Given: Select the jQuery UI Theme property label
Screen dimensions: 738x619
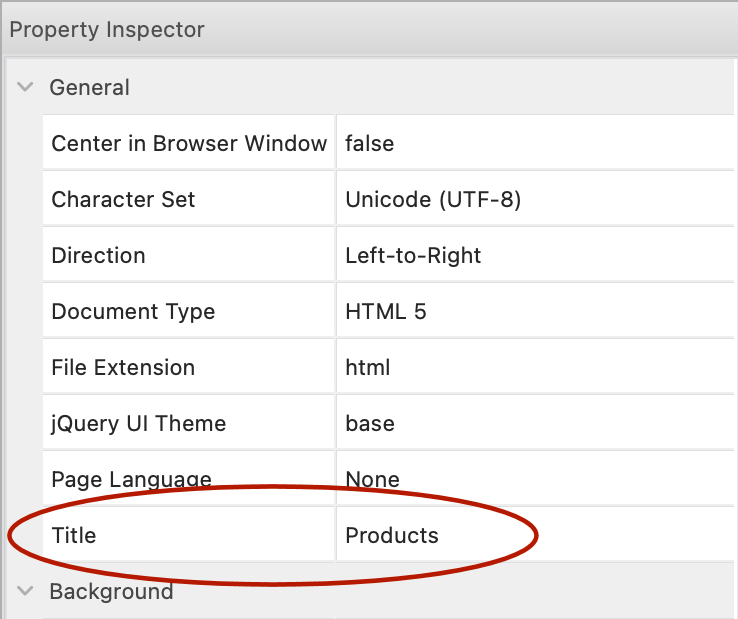Looking at the screenshot, I should click(x=138, y=424).
